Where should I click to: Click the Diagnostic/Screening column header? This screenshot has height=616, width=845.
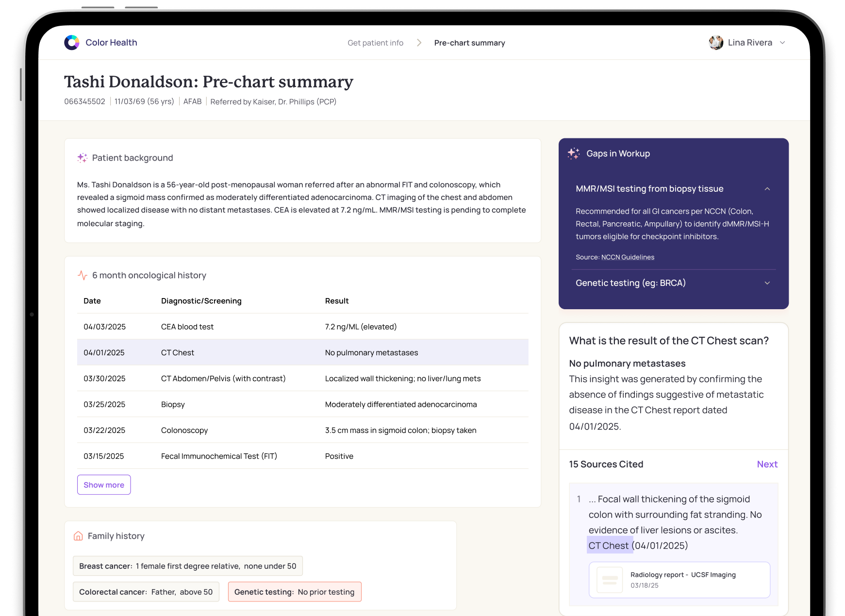tap(201, 301)
